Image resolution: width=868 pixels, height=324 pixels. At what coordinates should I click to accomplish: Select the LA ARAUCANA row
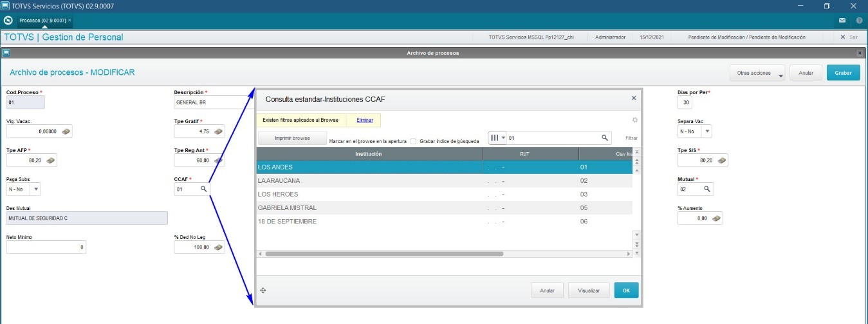click(x=444, y=180)
